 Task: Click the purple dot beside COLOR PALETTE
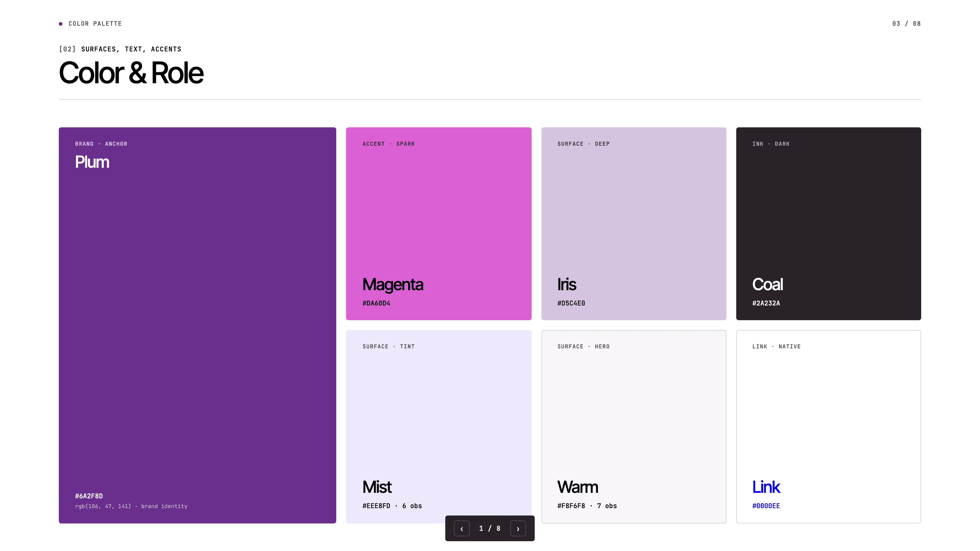click(61, 24)
